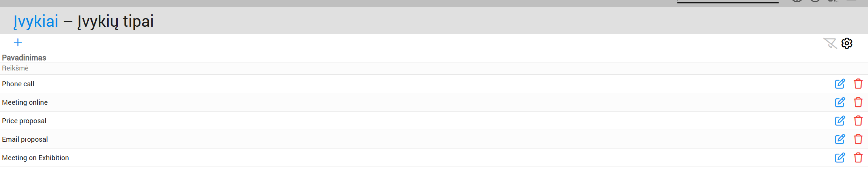
Task: Edit the Phone call event type
Action: (840, 84)
